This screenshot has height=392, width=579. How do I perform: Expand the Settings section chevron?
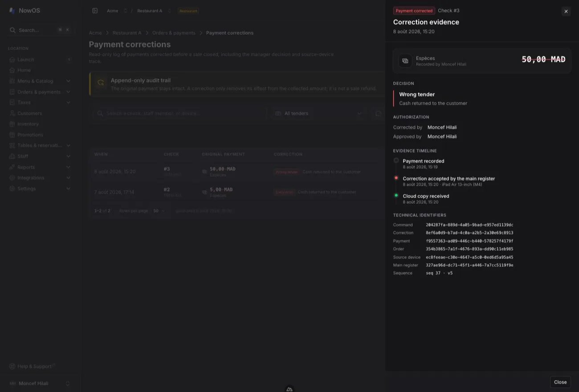[68, 189]
